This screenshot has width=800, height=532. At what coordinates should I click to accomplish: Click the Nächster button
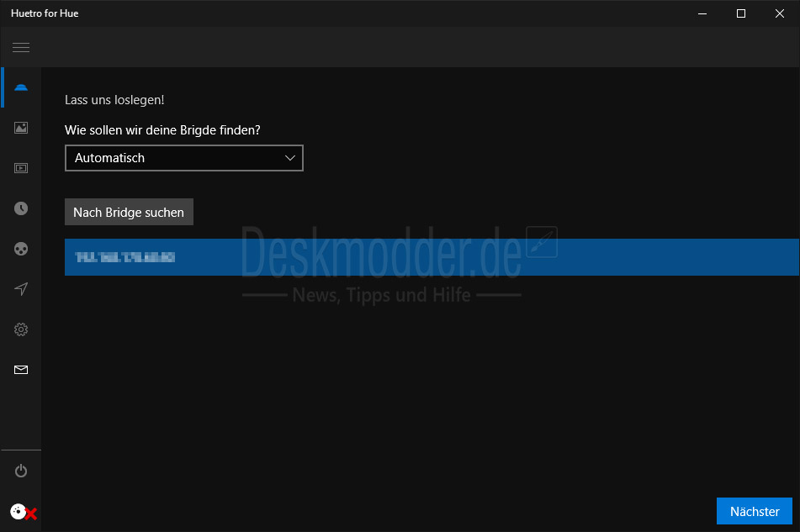click(x=755, y=511)
